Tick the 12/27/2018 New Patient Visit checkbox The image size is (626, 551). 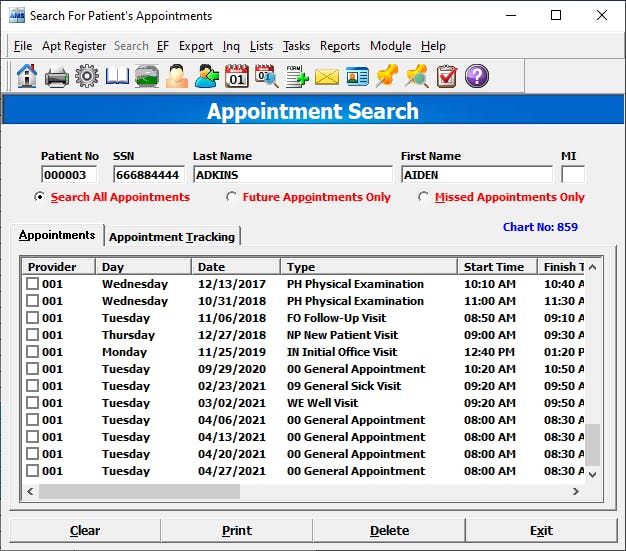(x=32, y=335)
